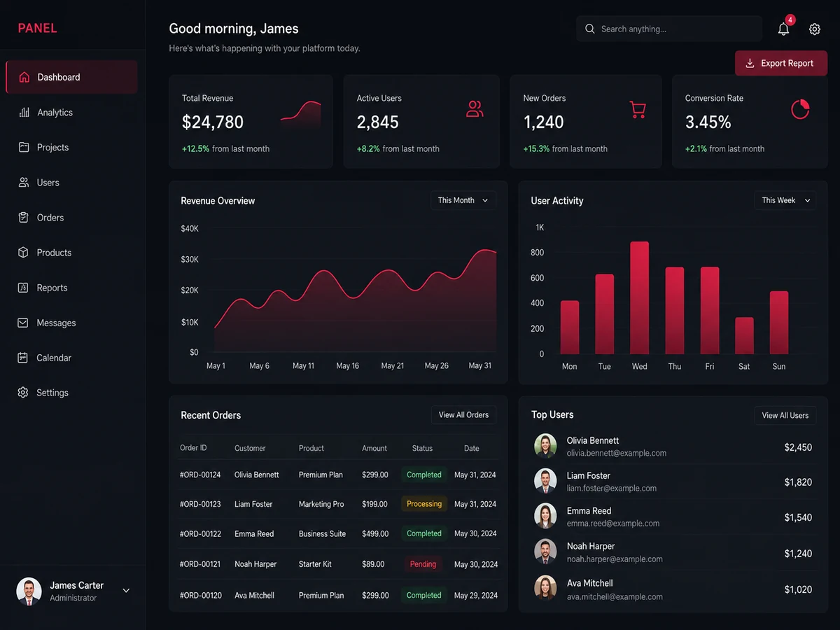Click the Wed bar in User Activity
This screenshot has height=630, width=840.
639,297
